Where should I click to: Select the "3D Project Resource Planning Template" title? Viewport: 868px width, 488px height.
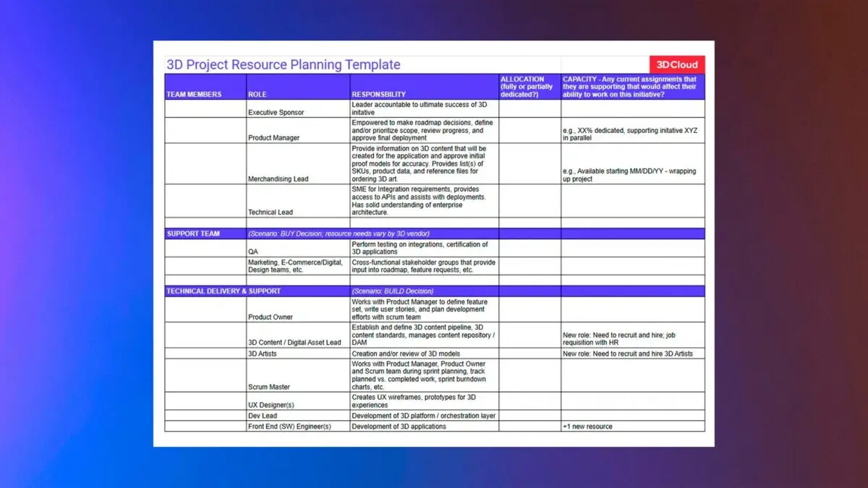(284, 64)
